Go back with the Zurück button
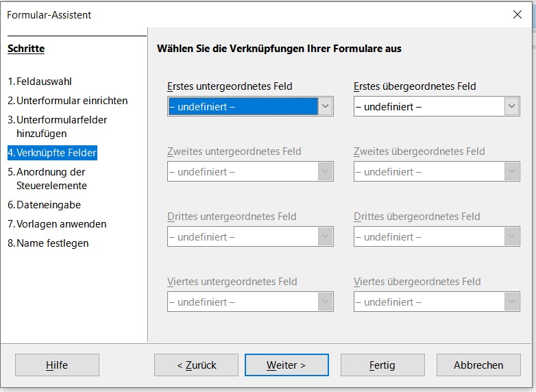536x392 pixels. [x=196, y=365]
